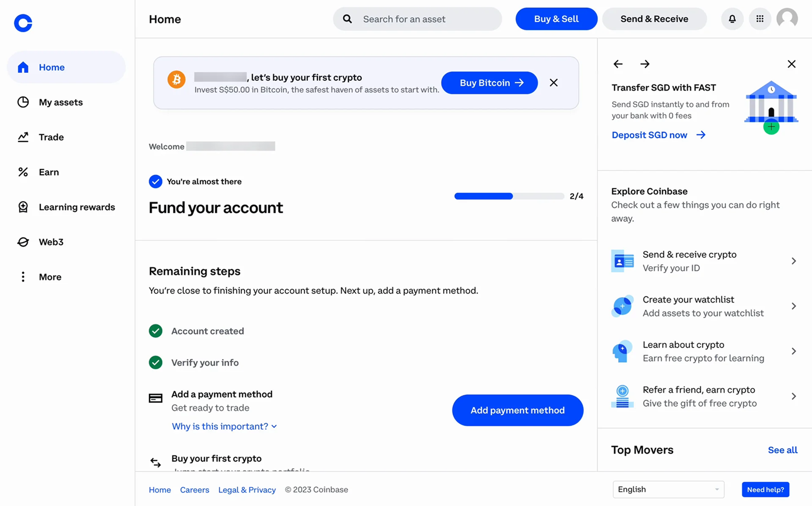The height and width of the screenshot is (506, 812).
Task: Click Add payment method button
Action: point(518,410)
